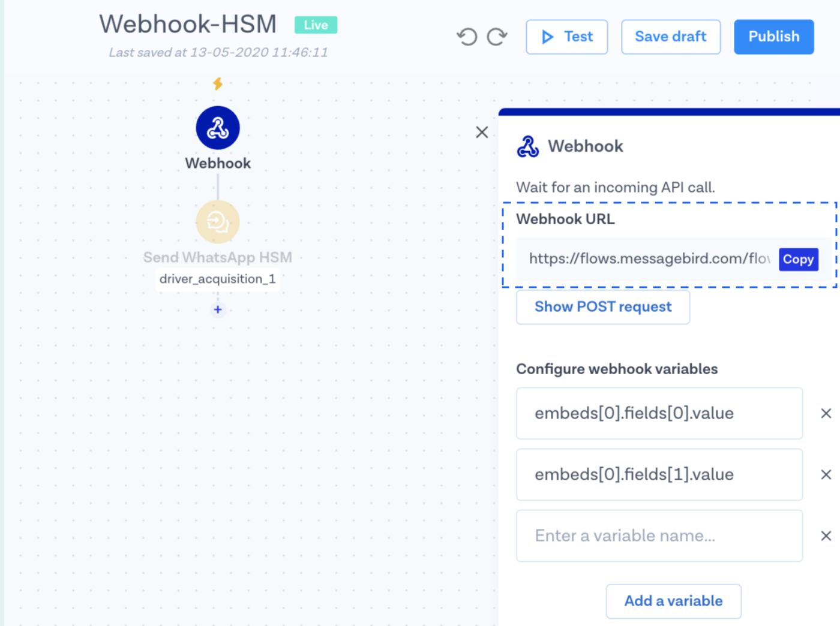This screenshot has height=626, width=840.
Task: Click the lightning bolt trigger icon
Action: coord(218,83)
